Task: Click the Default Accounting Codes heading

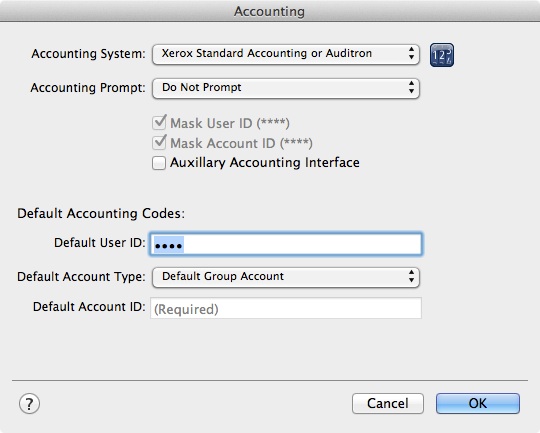Action: tap(101, 214)
